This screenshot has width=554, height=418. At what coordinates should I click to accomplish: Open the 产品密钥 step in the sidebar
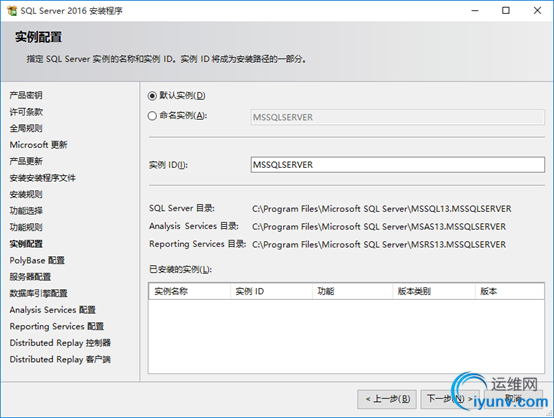(x=26, y=95)
